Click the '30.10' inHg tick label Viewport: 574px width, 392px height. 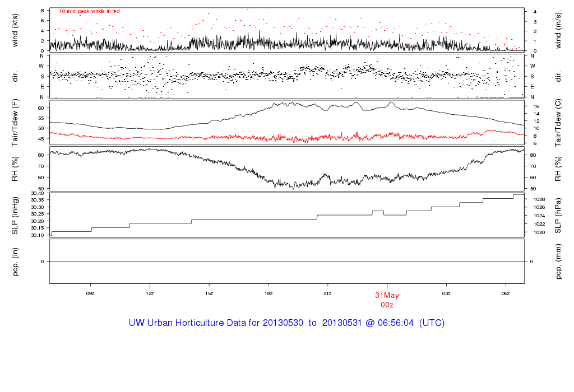point(38,235)
